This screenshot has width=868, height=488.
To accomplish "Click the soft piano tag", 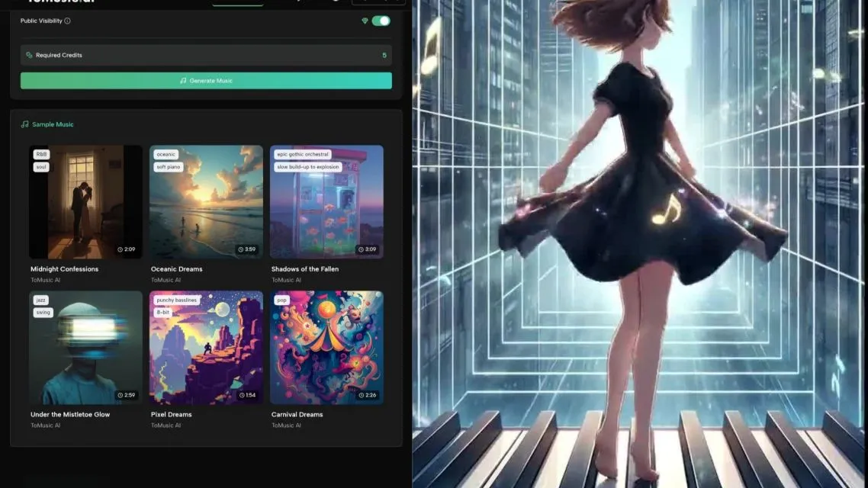I will click(169, 166).
